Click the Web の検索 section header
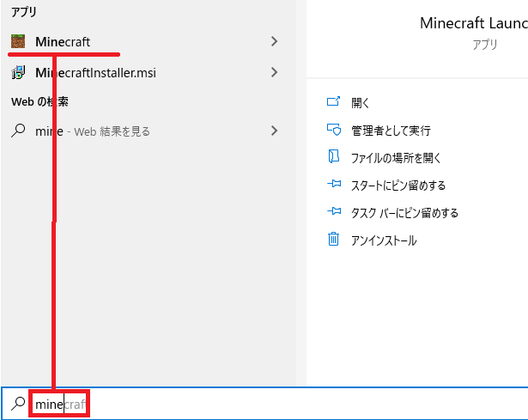The image size is (528, 420). 39,101
